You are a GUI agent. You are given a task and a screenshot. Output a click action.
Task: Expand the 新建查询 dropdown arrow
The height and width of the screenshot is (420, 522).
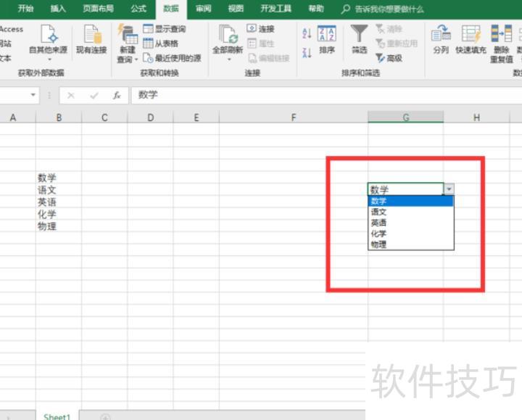[x=136, y=59]
